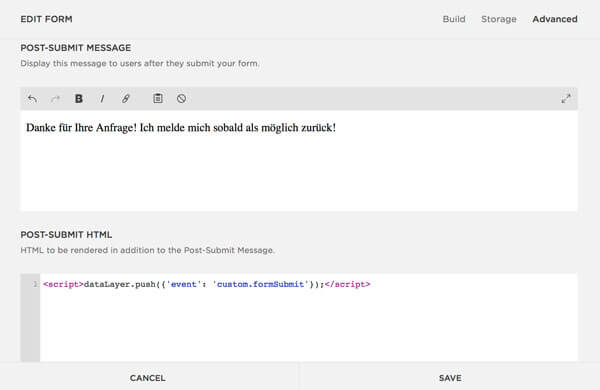This screenshot has width=600, height=390.
Task: Apply italic formatting to message text
Action: (x=102, y=99)
